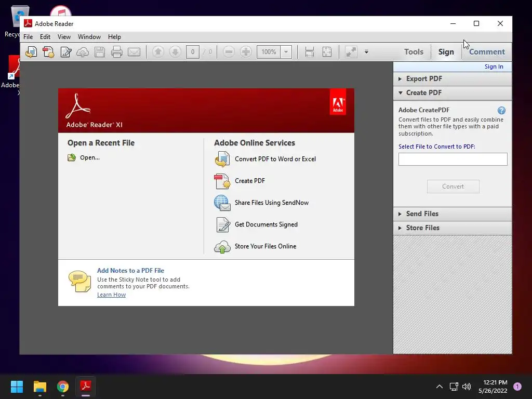Click the Sign In link
The image size is (532, 399).
pos(494,66)
